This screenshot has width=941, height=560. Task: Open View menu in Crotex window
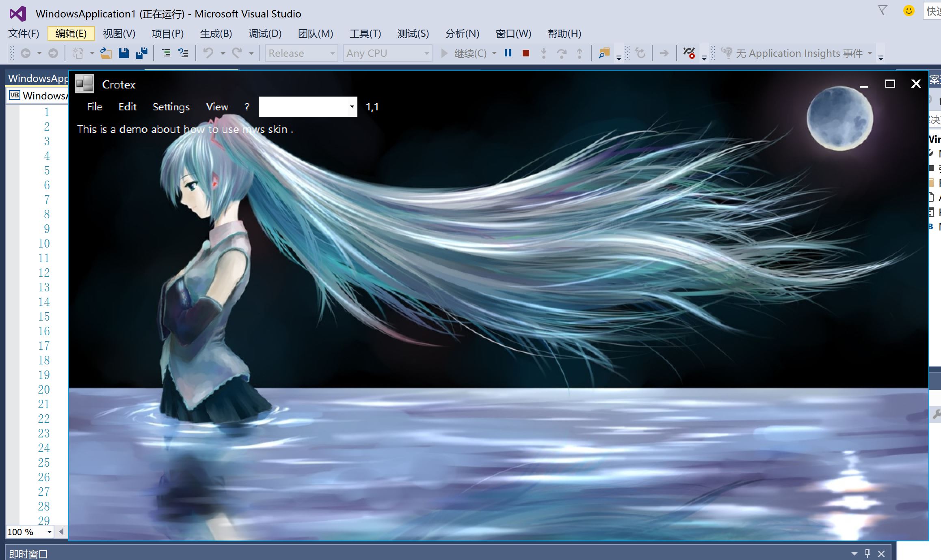[x=217, y=107]
